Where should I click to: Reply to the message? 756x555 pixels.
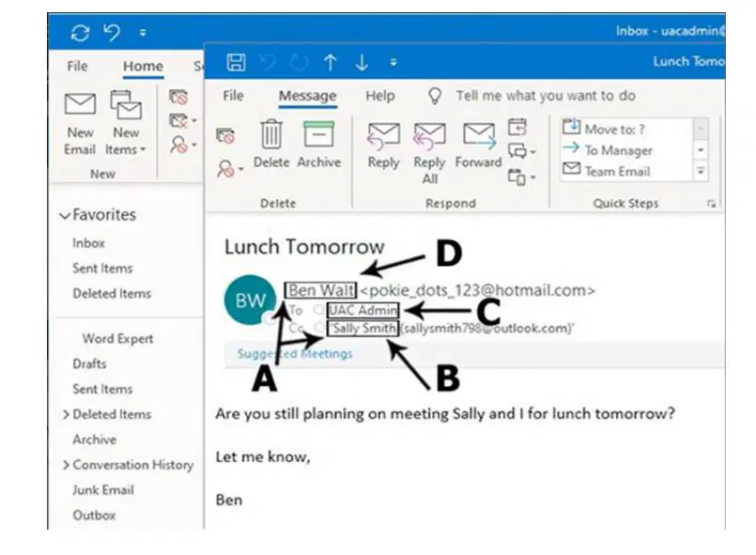pyautogui.click(x=384, y=146)
